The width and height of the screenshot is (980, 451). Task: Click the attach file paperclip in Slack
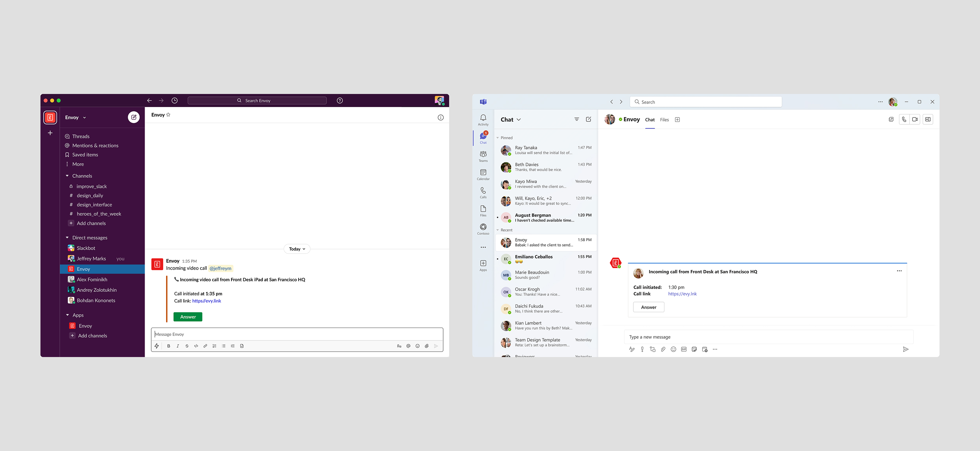click(x=427, y=346)
